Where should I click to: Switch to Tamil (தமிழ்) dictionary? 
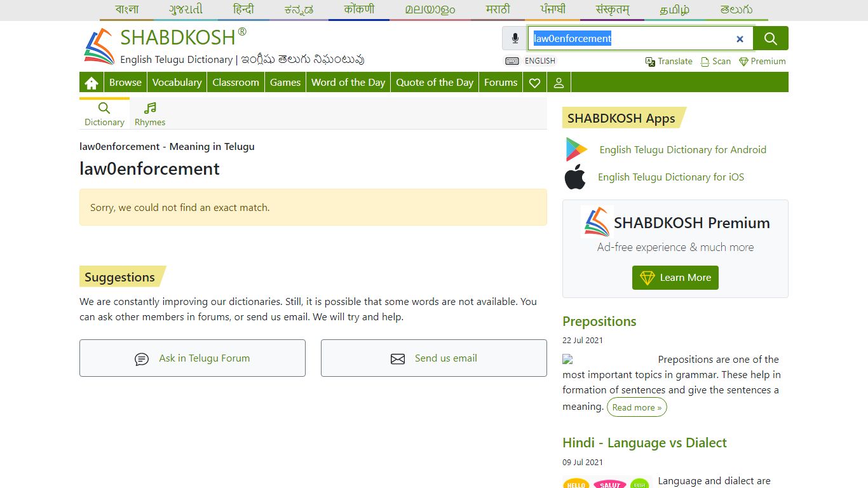tap(675, 10)
